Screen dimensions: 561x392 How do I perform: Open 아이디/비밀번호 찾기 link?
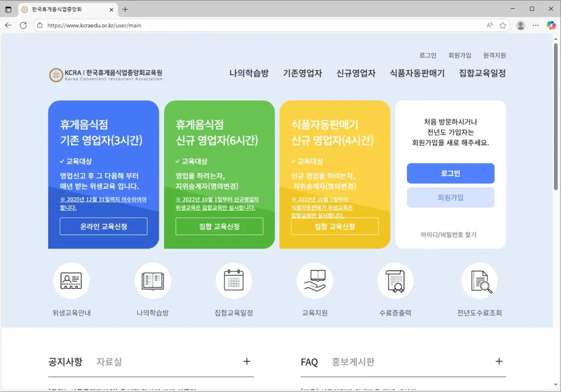450,233
